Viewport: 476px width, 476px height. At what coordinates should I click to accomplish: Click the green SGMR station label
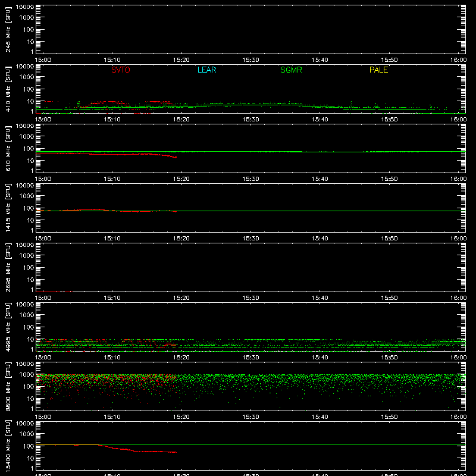point(291,70)
